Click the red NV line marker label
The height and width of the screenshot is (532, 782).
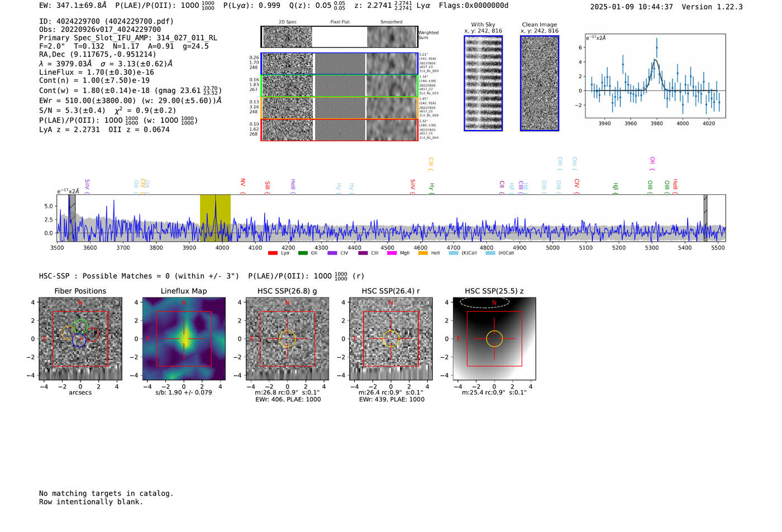(242, 183)
